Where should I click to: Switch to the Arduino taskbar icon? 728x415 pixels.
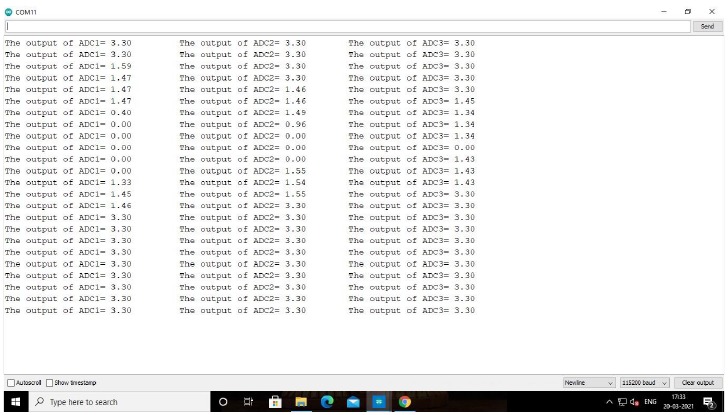[379, 402]
